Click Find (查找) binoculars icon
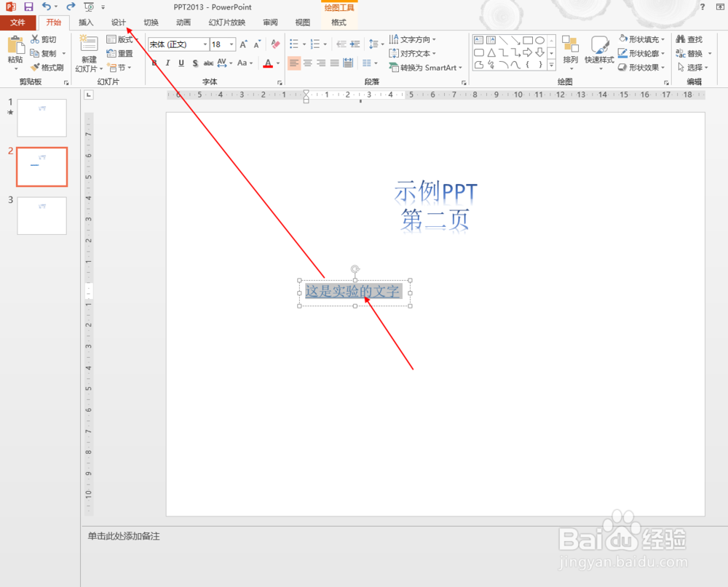Viewport: 728px width, 587px height. (681, 39)
